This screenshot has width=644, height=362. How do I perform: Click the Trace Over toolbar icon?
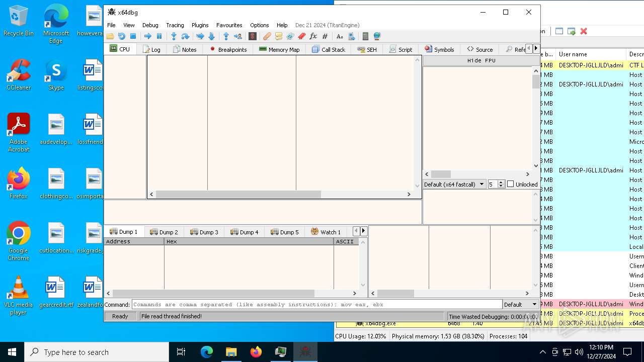pyautogui.click(x=211, y=36)
